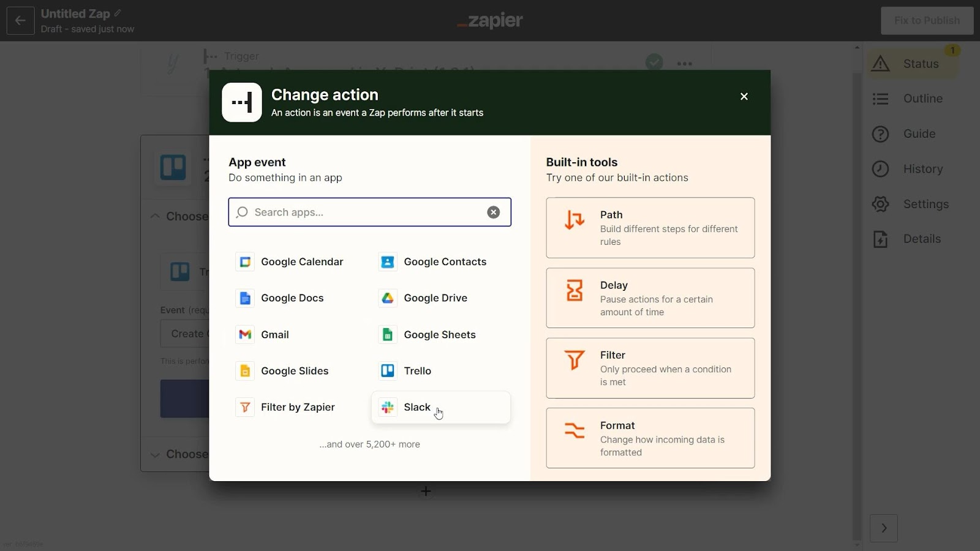980x551 pixels.
Task: Edit the Untitled Zap name pencil
Action: point(118,13)
